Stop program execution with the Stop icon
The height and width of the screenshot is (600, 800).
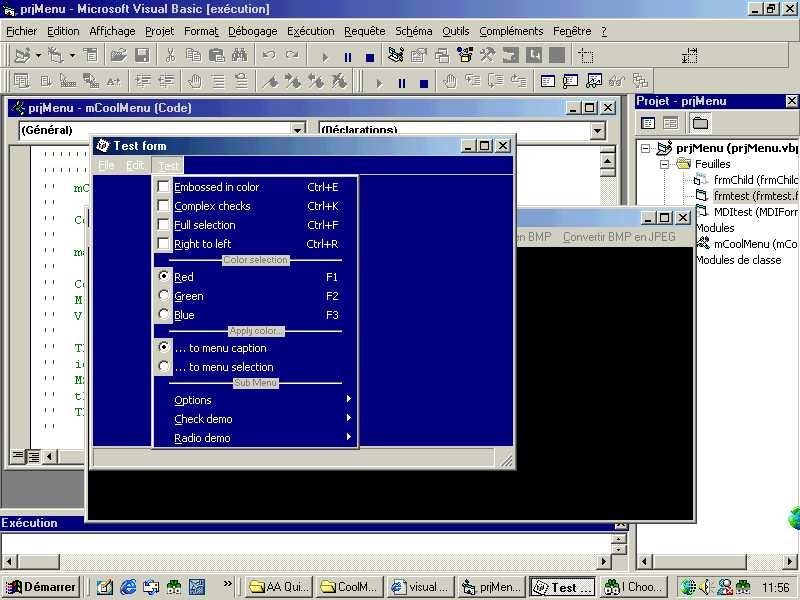coord(369,57)
